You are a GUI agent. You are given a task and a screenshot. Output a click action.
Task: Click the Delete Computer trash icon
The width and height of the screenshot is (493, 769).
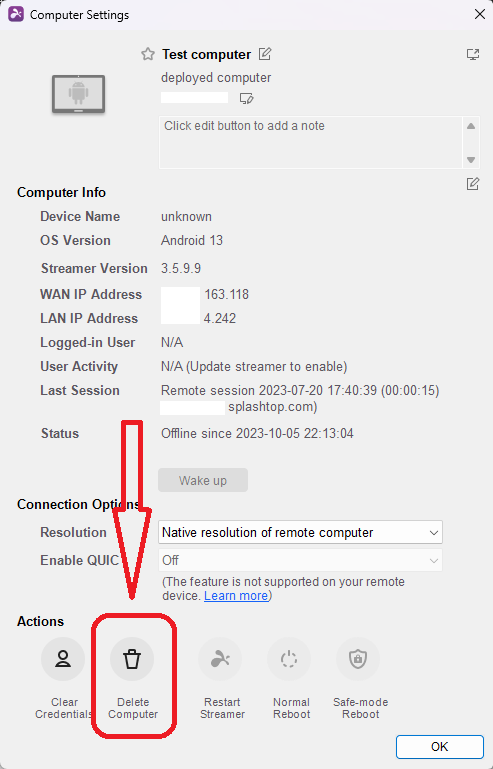click(132, 659)
